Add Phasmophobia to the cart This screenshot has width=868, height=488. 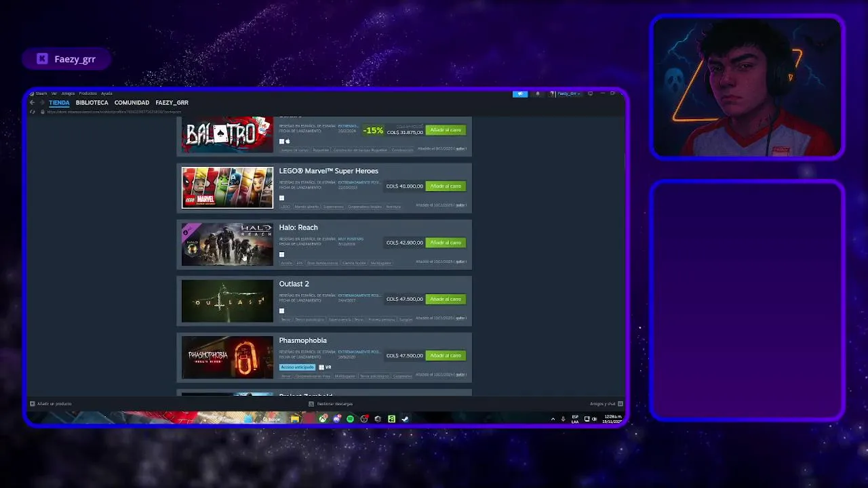446,356
